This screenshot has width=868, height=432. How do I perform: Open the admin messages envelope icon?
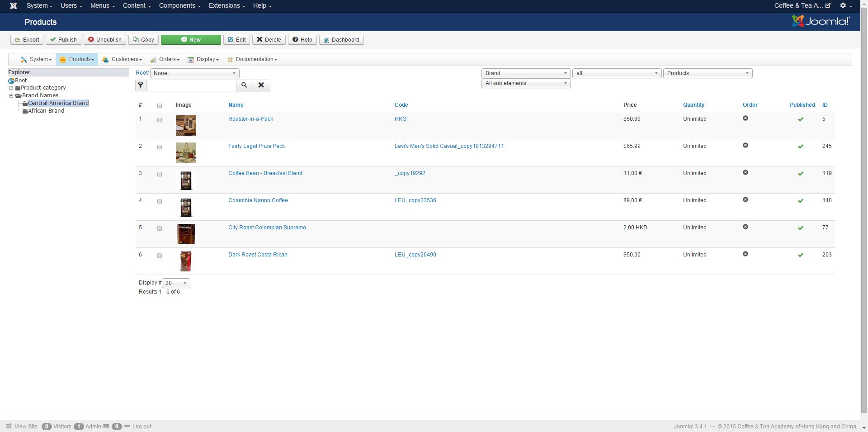[106, 426]
